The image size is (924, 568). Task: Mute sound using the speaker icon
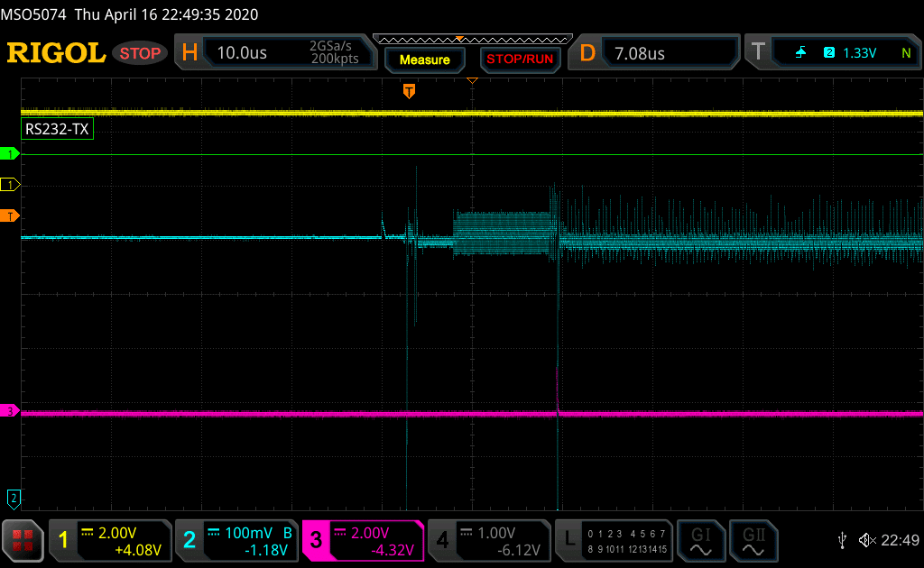867,540
